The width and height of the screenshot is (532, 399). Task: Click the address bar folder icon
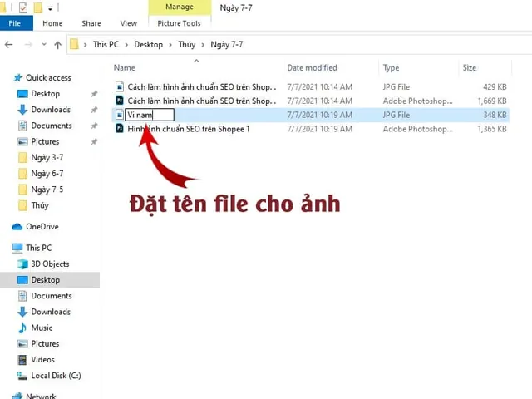74,44
